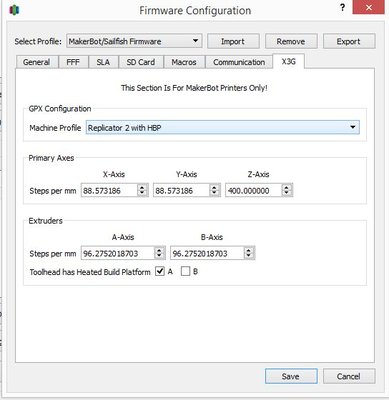Switch to the General tab
The height and width of the screenshot is (400, 389).
[x=37, y=62]
